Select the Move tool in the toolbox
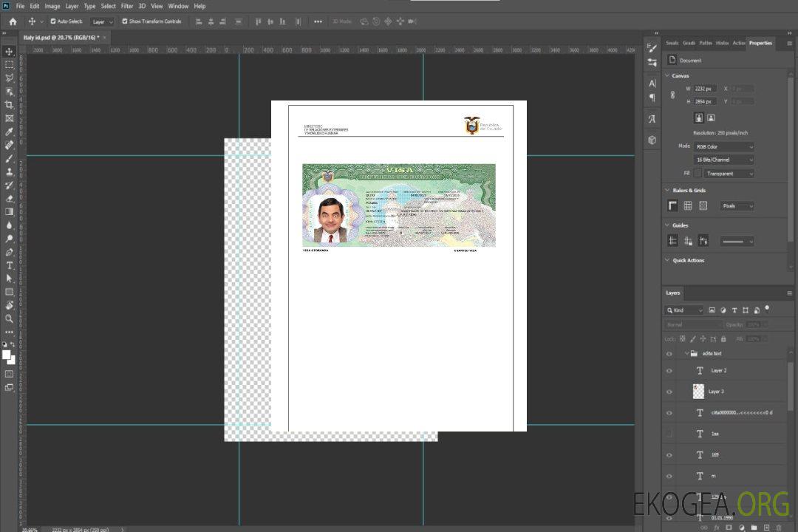This screenshot has width=798, height=532. pos(9,52)
